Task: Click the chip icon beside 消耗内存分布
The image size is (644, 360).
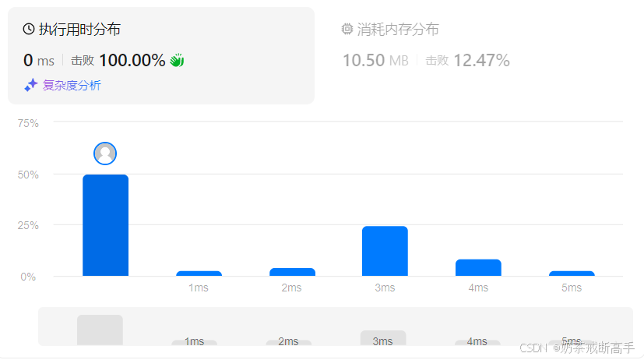Action: [x=347, y=29]
